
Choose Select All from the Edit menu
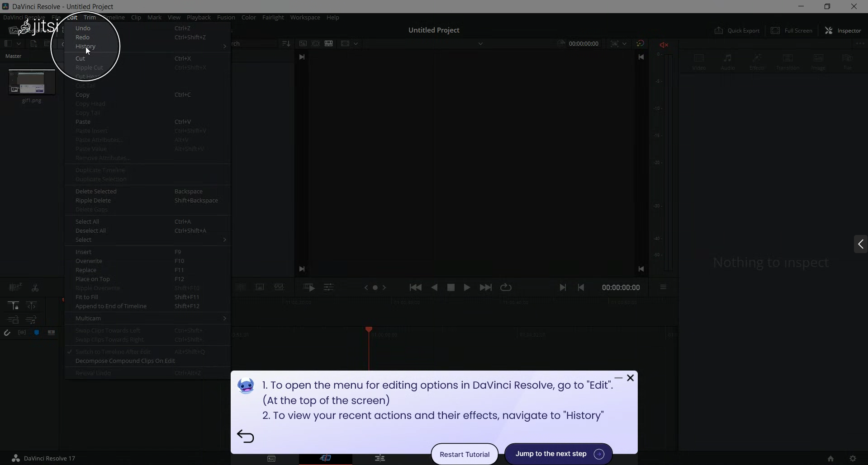tap(87, 222)
